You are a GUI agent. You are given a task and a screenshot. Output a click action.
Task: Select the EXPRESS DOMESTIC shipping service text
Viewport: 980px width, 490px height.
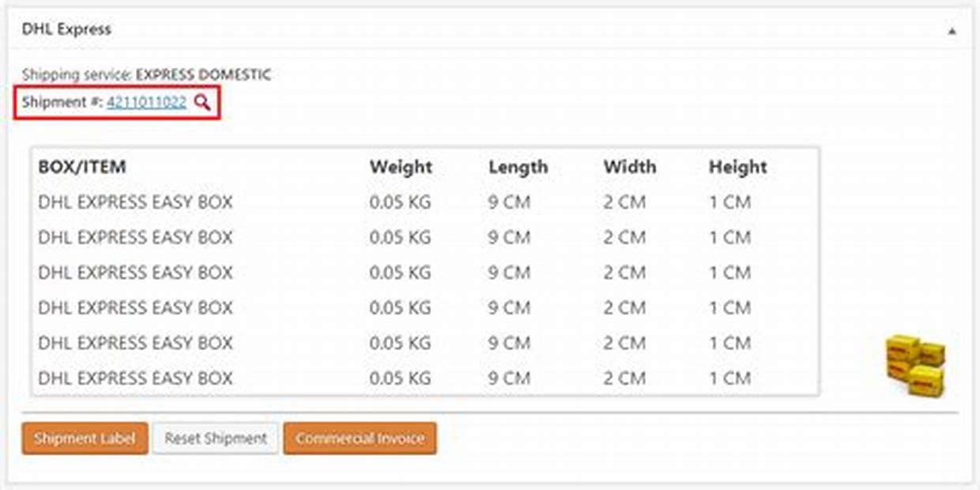pos(203,75)
